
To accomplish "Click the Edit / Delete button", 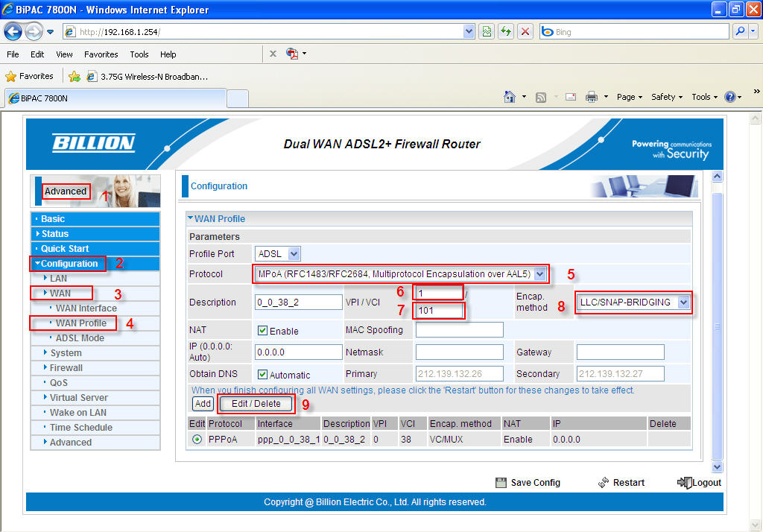I will (x=256, y=404).
